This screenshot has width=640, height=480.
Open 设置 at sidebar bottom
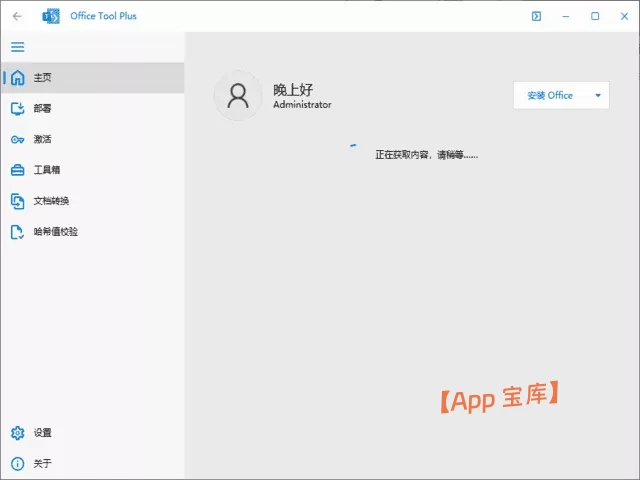click(x=93, y=433)
